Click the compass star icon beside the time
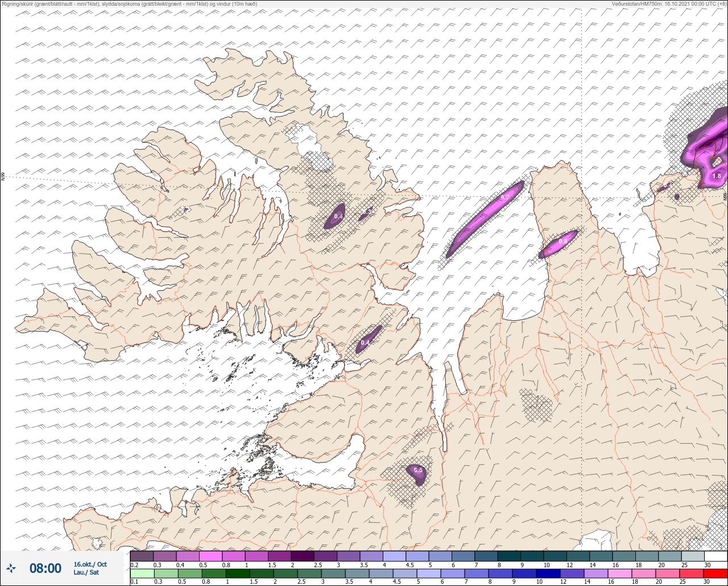Image resolution: width=728 pixels, height=586 pixels. 11,568
